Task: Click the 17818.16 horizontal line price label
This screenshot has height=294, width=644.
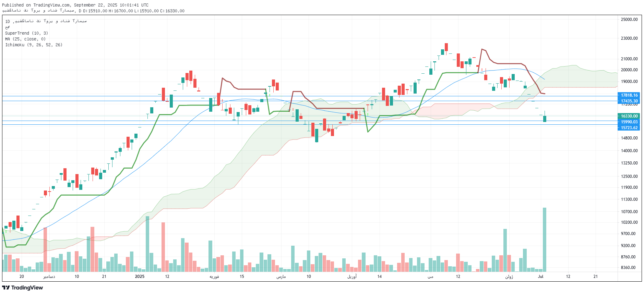Action: coord(629,95)
